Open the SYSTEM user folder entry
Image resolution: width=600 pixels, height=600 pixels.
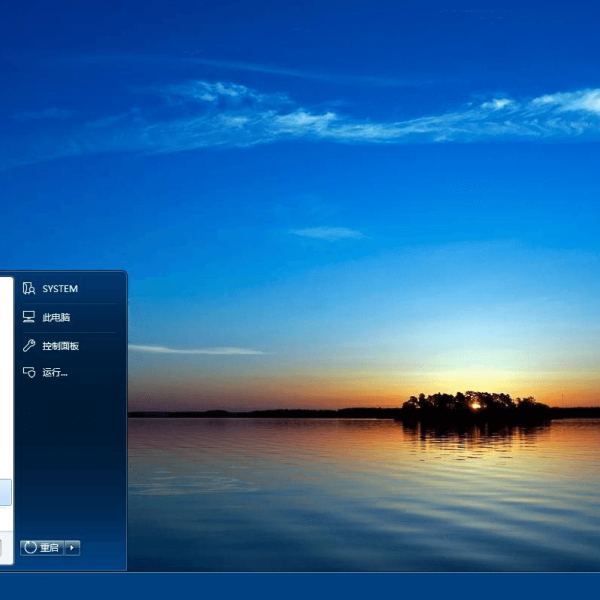(x=69, y=289)
